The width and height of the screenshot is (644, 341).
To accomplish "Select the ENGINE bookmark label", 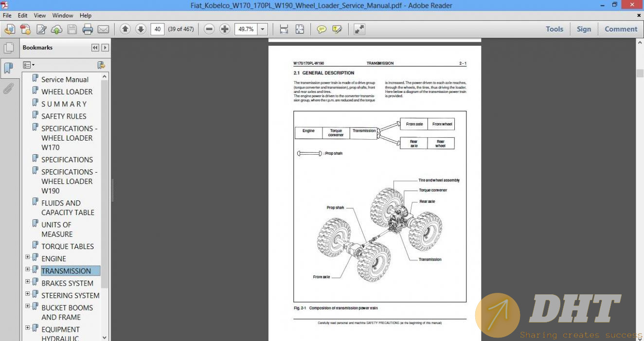I will tap(54, 259).
